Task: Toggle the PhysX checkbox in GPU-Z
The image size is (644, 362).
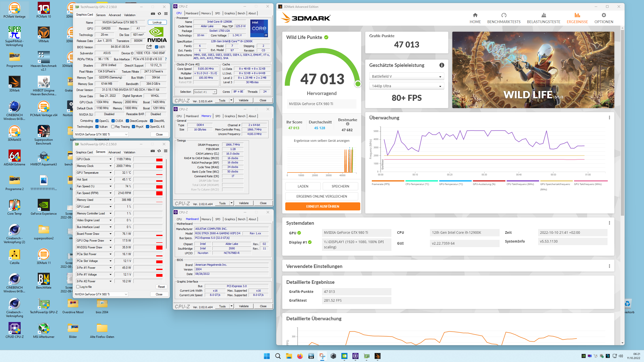Action: pos(133,127)
